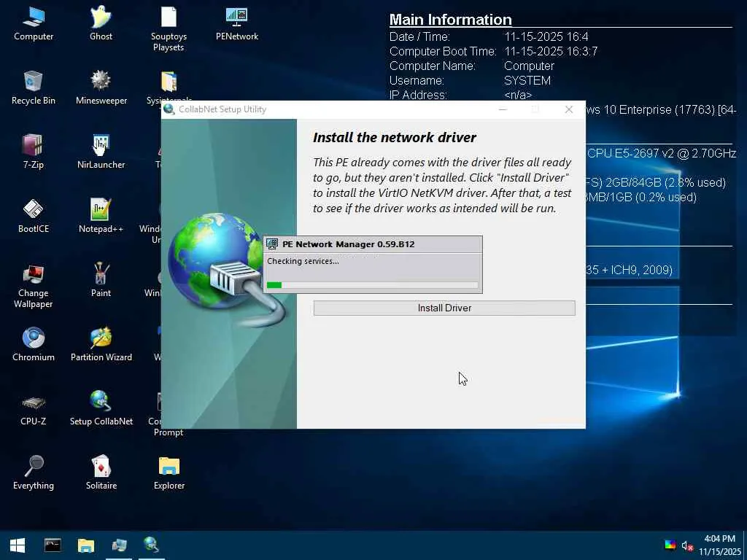
Task: Launch Notepad++ from the desktop
Action: (x=101, y=216)
